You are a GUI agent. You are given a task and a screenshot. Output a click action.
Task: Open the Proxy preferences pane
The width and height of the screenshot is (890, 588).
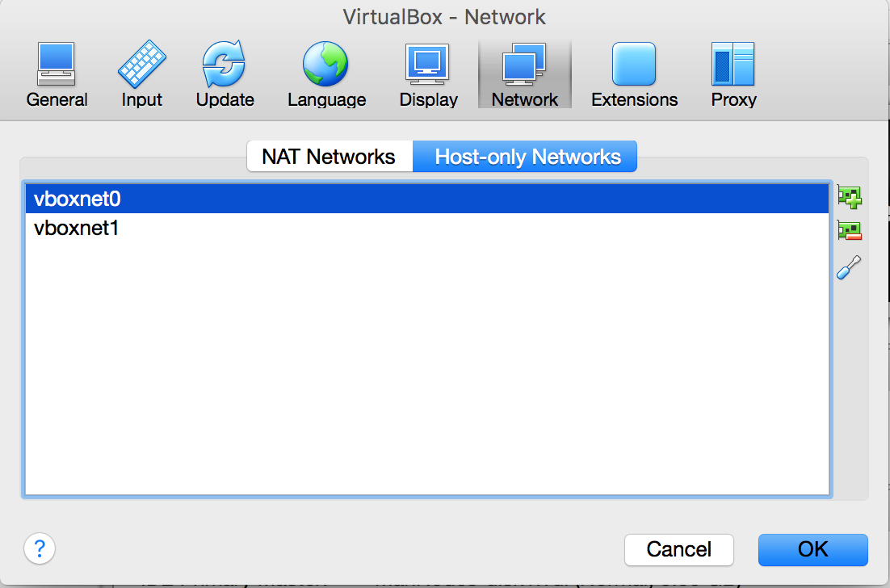(733, 74)
